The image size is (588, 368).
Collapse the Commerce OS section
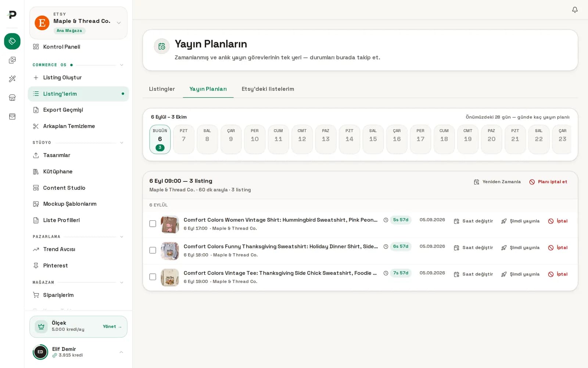[x=122, y=65]
